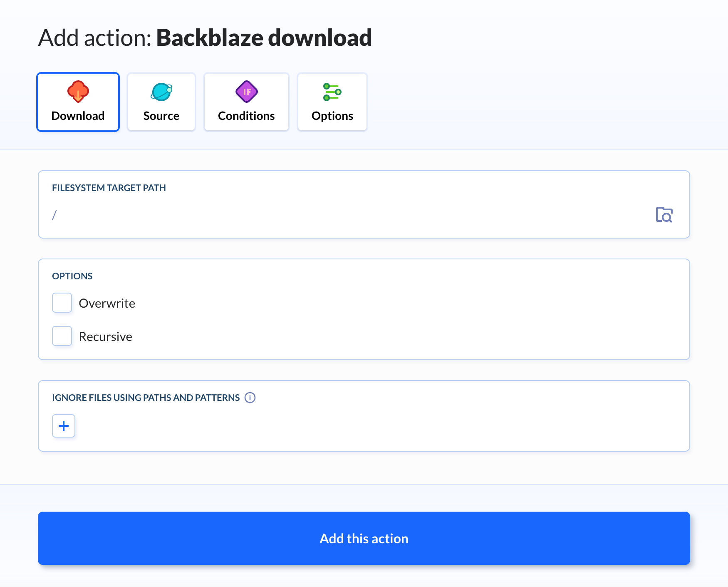This screenshot has width=728, height=587.
Task: Click the filesystem target path field
Action: click(349, 215)
